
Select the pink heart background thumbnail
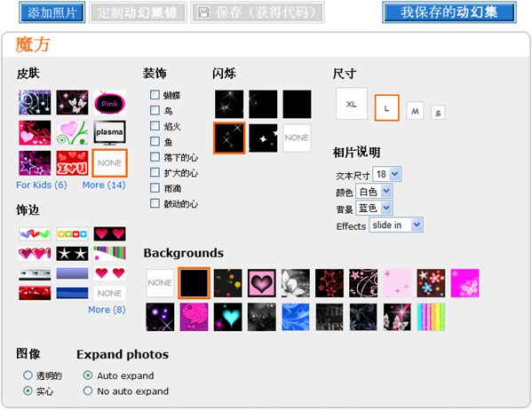pos(262,283)
